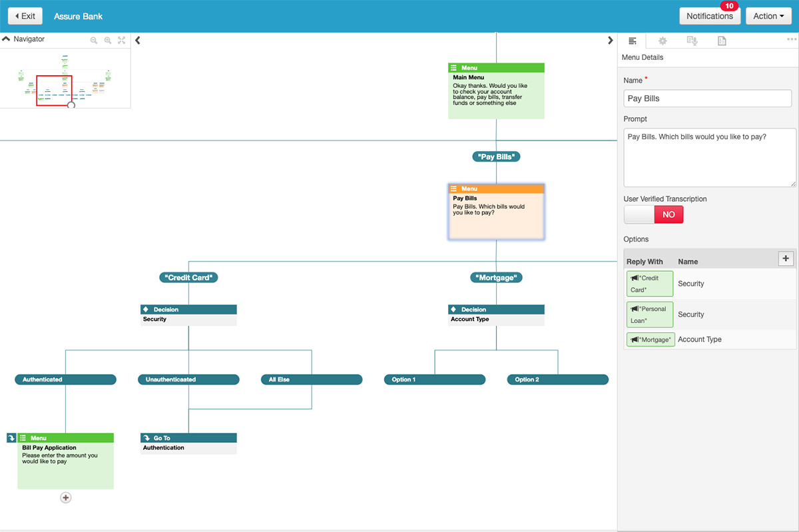The height and width of the screenshot is (532, 799).
Task: Switch to the Menu Details tab
Action: point(633,41)
